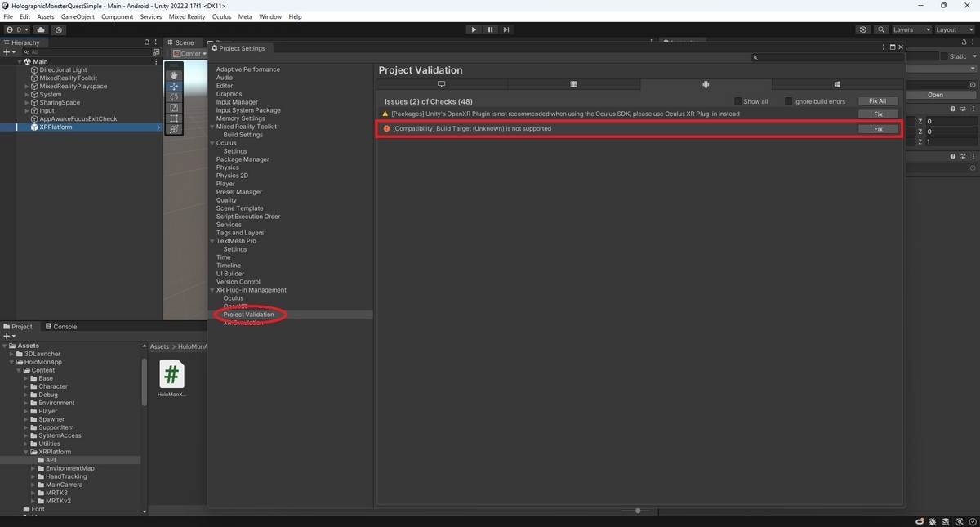The height and width of the screenshot is (527, 980).
Task: Select HandTracking folder in Project
Action: coord(66,476)
